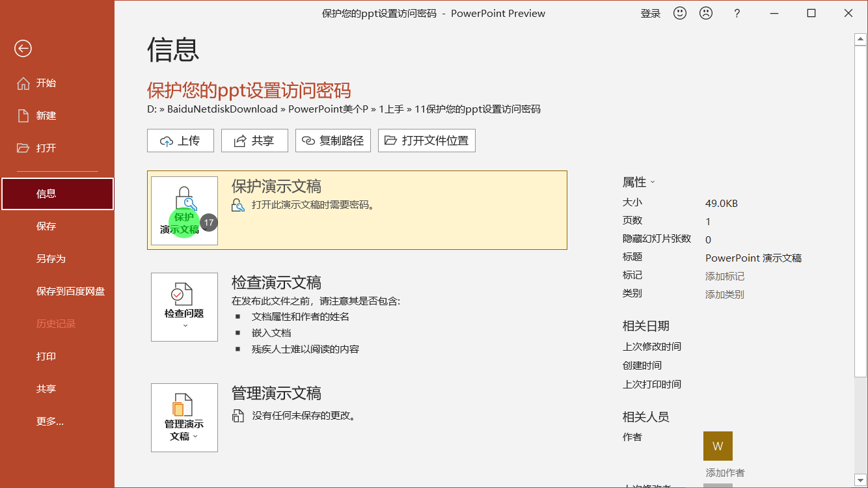Screen dimensions: 868x488
Task: Click the file path breadcrumb text
Action: click(x=344, y=109)
